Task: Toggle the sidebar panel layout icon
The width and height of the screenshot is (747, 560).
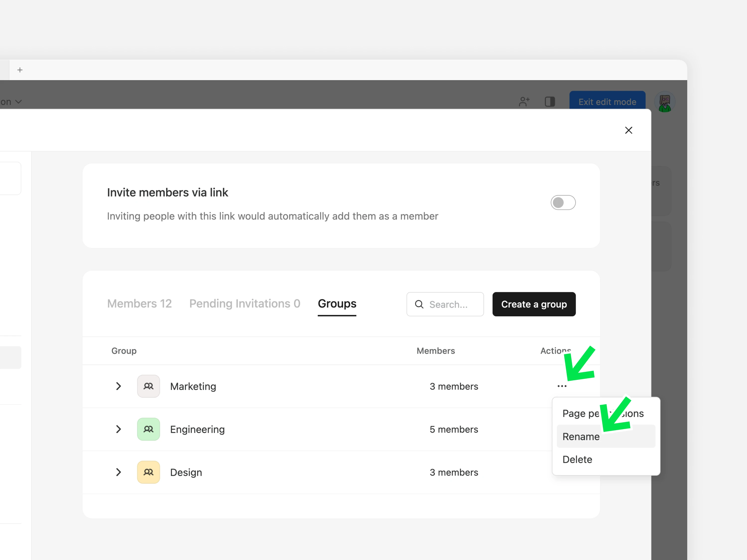Action: pos(550,102)
